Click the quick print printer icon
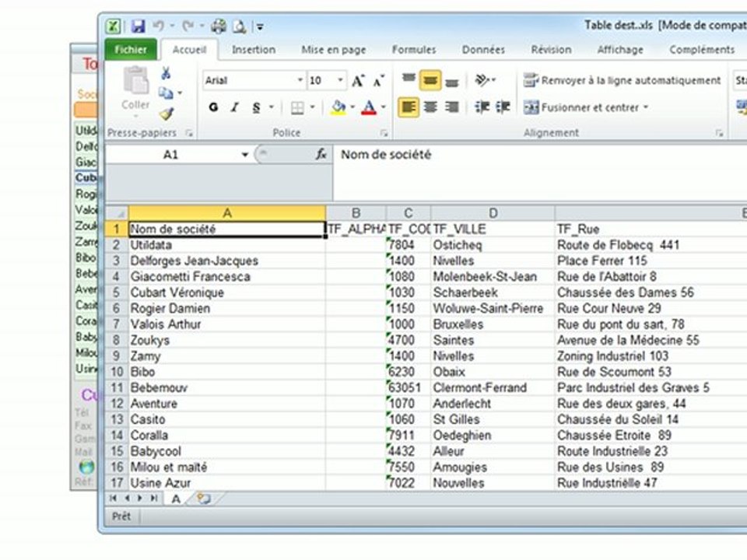This screenshot has height=560, width=747. [x=219, y=26]
